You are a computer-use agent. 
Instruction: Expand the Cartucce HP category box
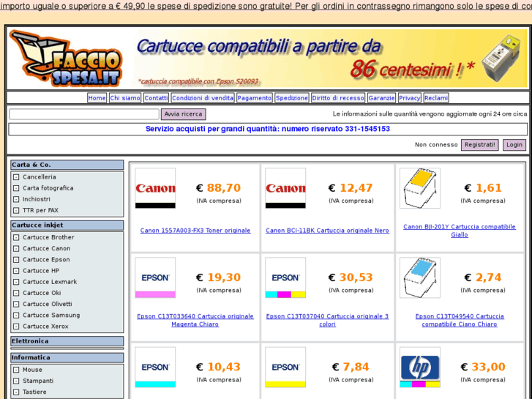[16, 271]
